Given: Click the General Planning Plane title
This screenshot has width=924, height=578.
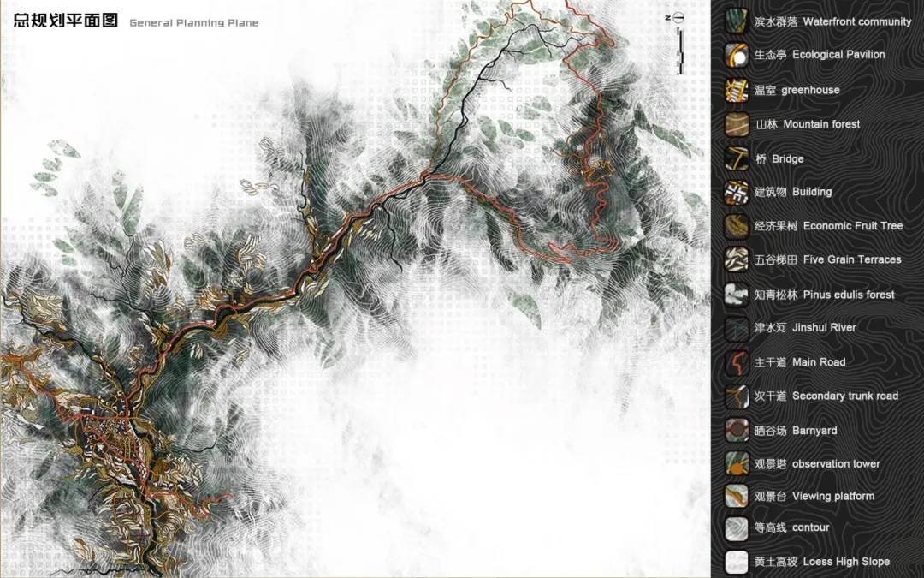Looking at the screenshot, I should point(193,23).
